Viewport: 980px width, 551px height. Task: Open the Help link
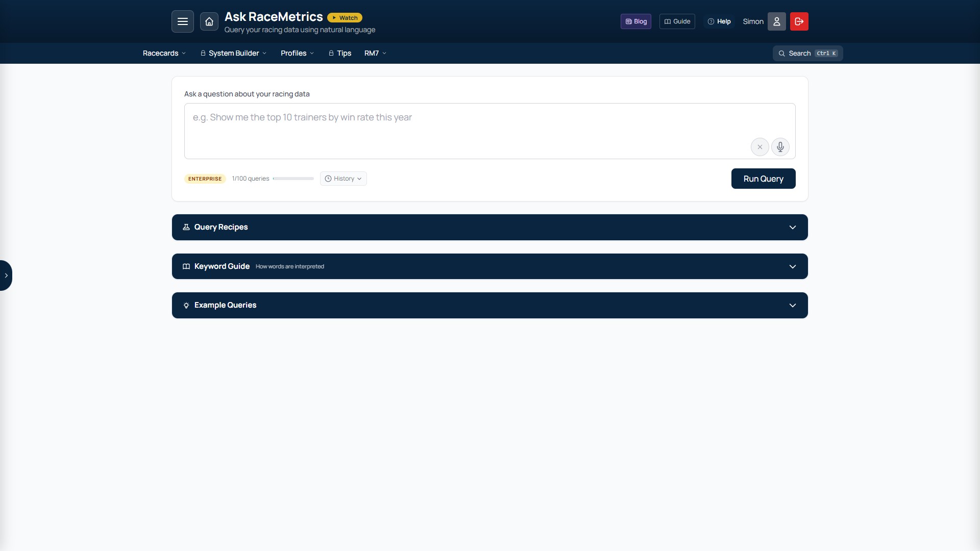(719, 21)
